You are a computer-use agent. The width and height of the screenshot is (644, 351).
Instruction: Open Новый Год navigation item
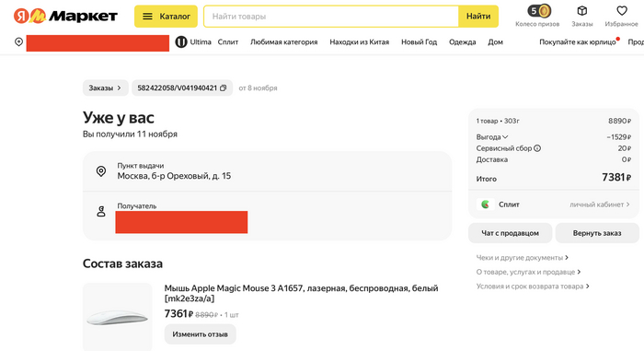pos(419,42)
